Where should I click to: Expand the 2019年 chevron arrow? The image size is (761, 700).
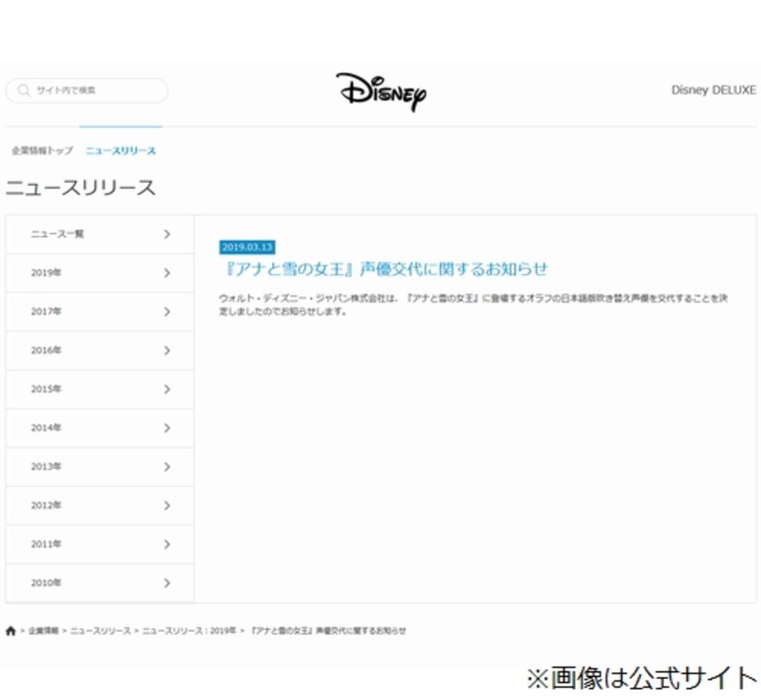[x=167, y=273]
